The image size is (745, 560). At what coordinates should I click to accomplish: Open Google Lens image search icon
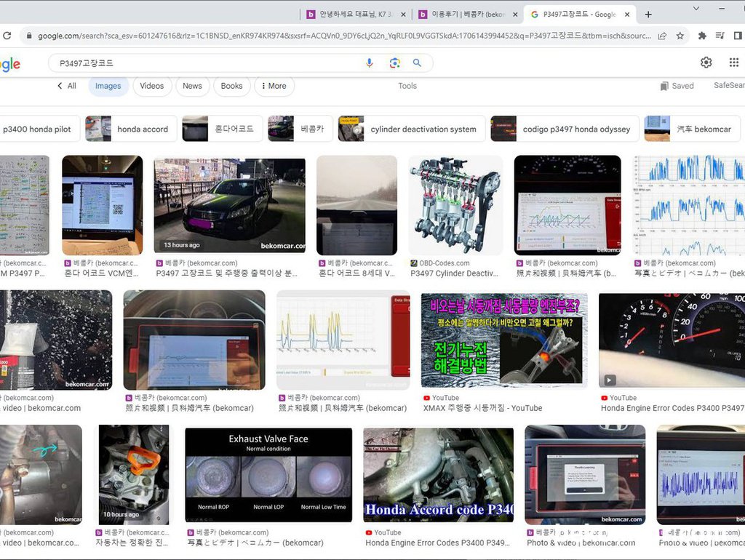point(394,63)
